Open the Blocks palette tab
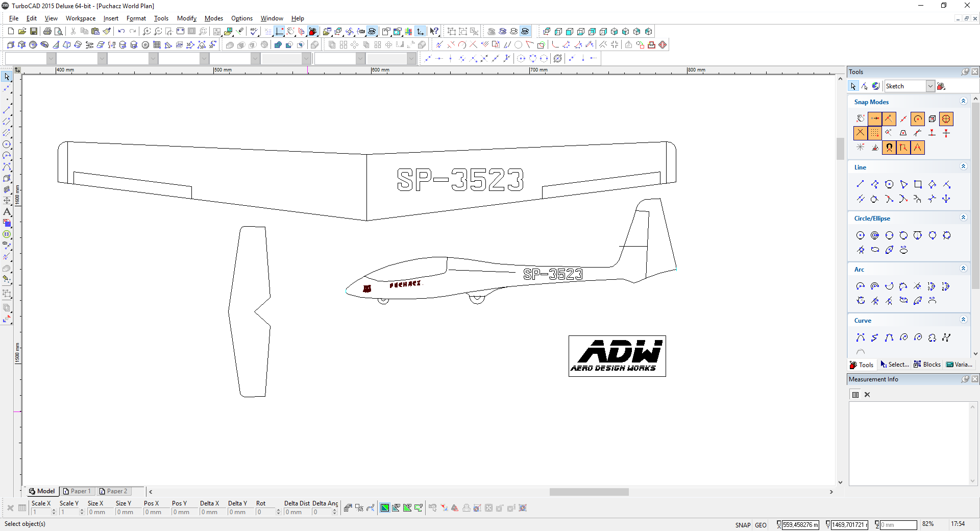Image resolution: width=980 pixels, height=531 pixels. [x=927, y=365]
